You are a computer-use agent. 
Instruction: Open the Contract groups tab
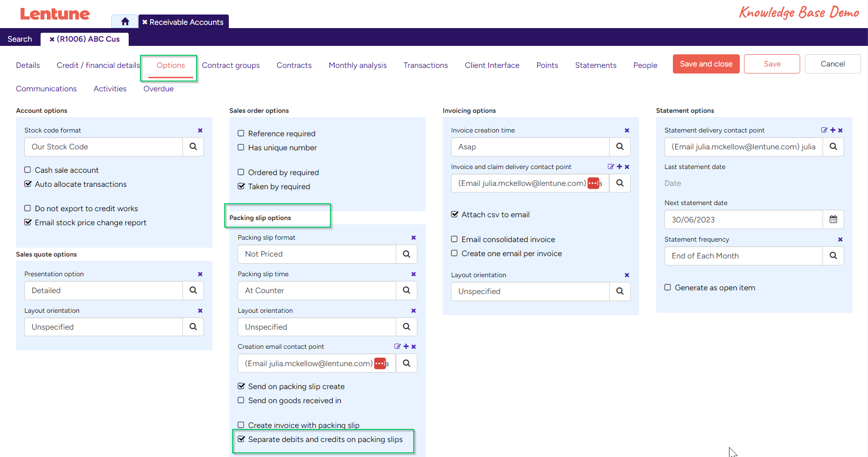click(231, 65)
